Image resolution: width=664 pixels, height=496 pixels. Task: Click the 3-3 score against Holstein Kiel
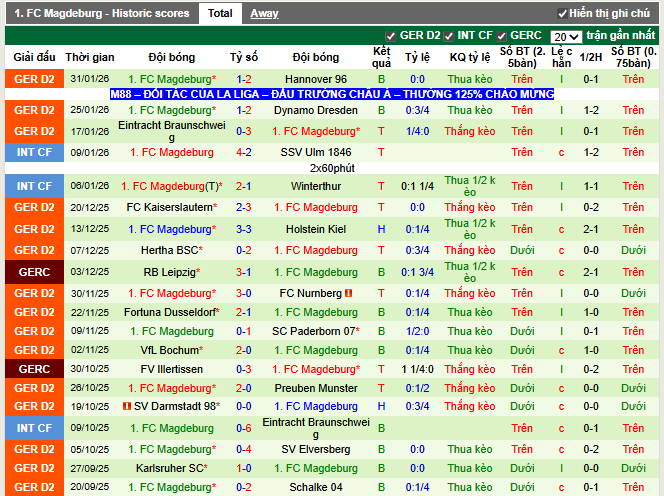coord(243,229)
